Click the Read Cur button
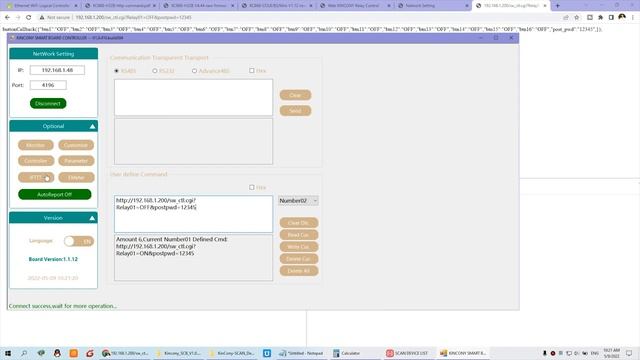 click(299, 235)
